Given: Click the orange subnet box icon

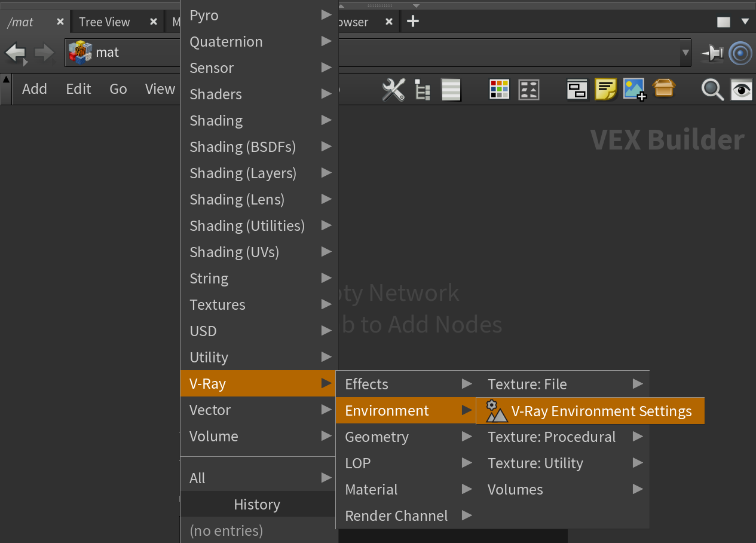Looking at the screenshot, I should [x=664, y=89].
